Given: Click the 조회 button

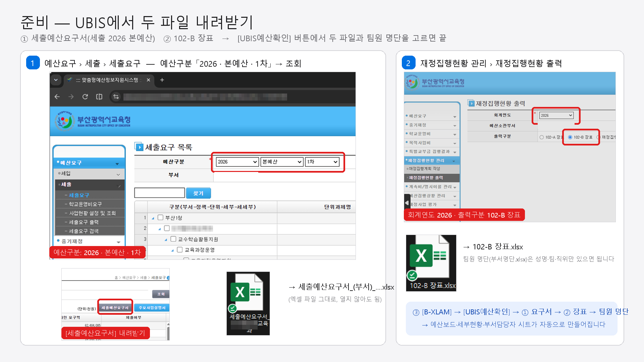Looking at the screenshot, I should pyautogui.click(x=161, y=294).
